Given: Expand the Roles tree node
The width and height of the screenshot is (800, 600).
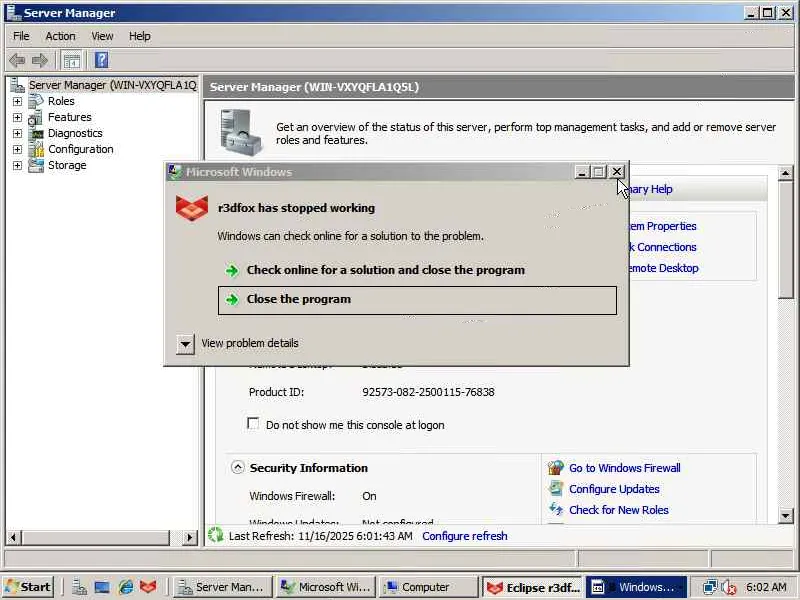Looking at the screenshot, I should [17, 101].
